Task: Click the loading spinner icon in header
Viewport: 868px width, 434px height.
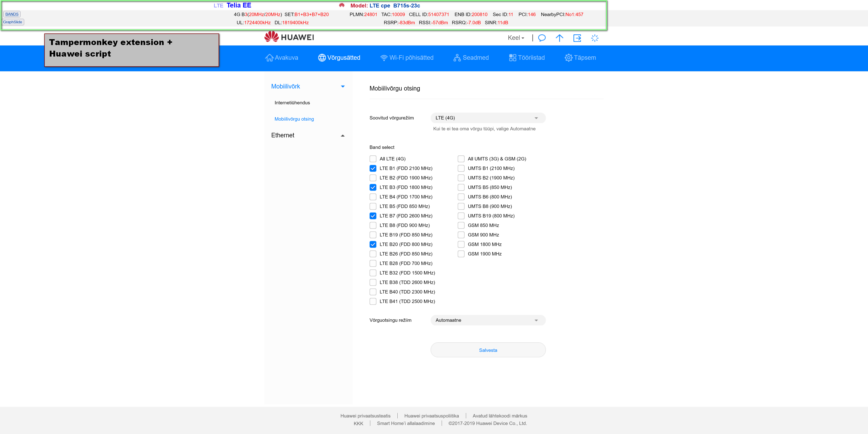Action: (595, 38)
